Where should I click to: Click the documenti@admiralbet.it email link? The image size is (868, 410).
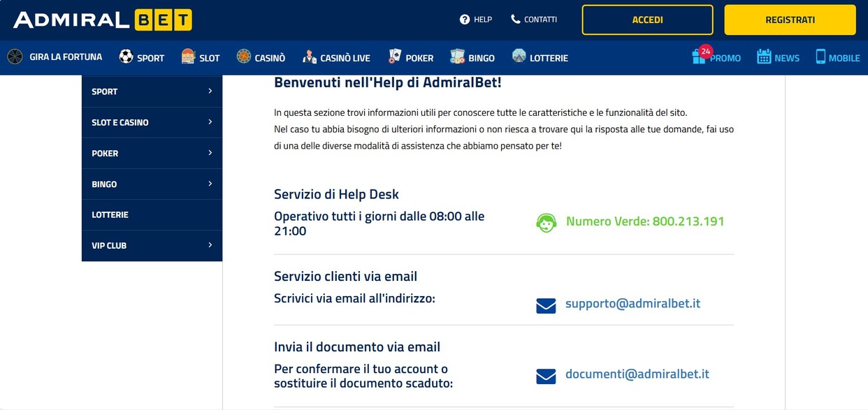click(637, 374)
